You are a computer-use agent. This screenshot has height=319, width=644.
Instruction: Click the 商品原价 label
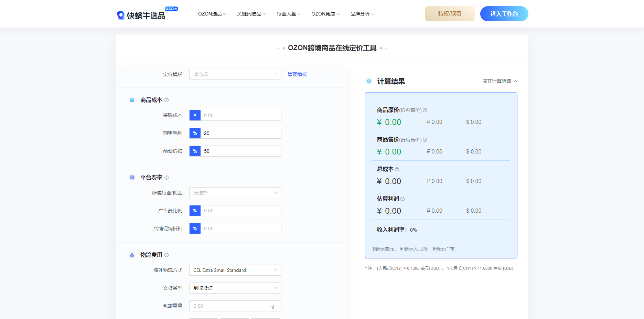click(388, 110)
